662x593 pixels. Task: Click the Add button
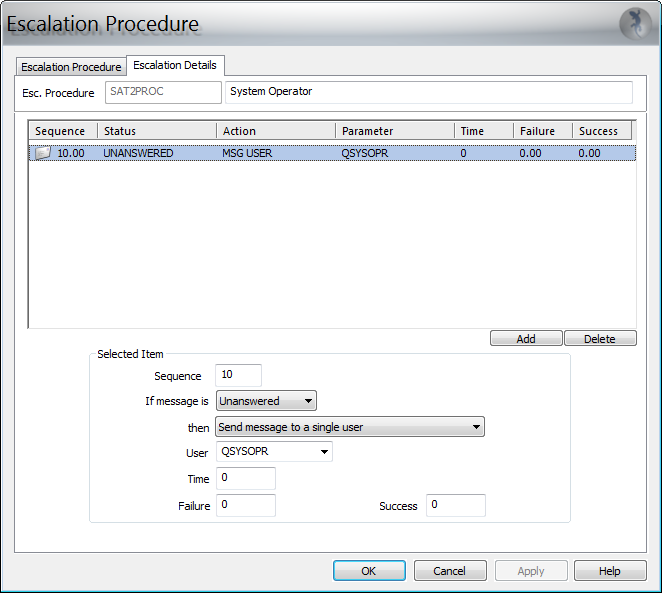pyautogui.click(x=526, y=339)
